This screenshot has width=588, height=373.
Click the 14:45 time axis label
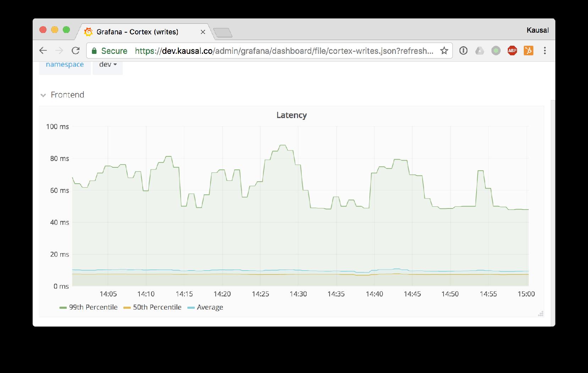tap(412, 294)
